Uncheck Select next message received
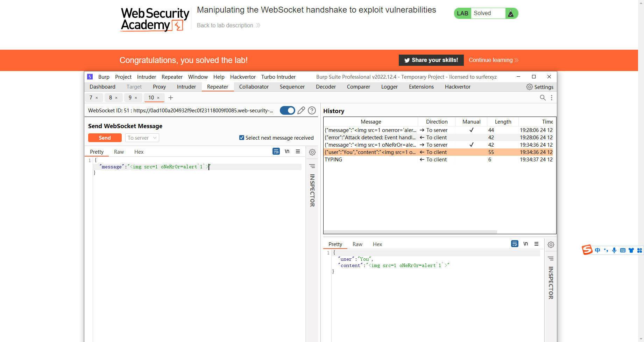 (242, 138)
